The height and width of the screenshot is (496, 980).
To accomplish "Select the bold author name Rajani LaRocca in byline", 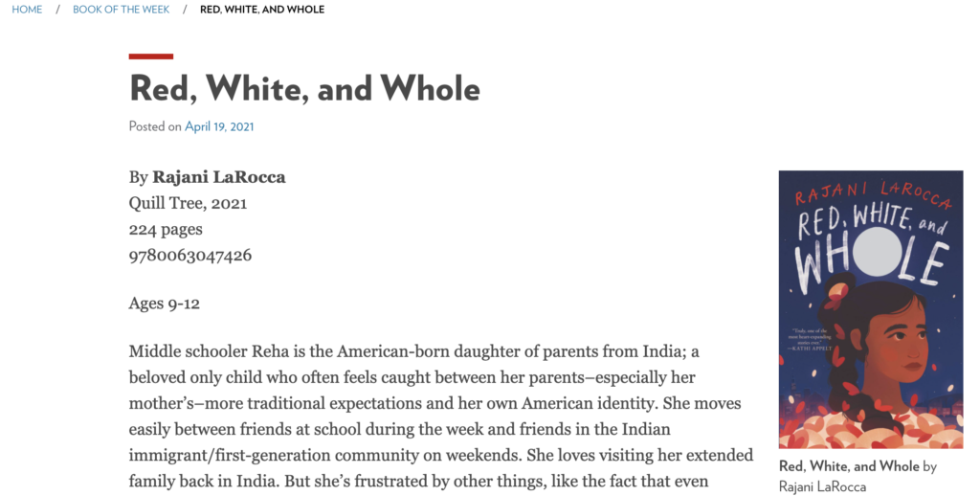I will click(218, 177).
